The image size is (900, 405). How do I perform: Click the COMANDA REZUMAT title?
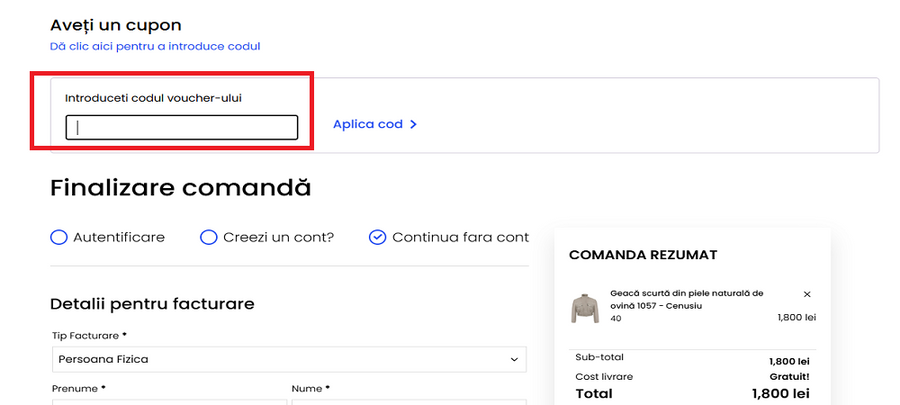point(643,255)
